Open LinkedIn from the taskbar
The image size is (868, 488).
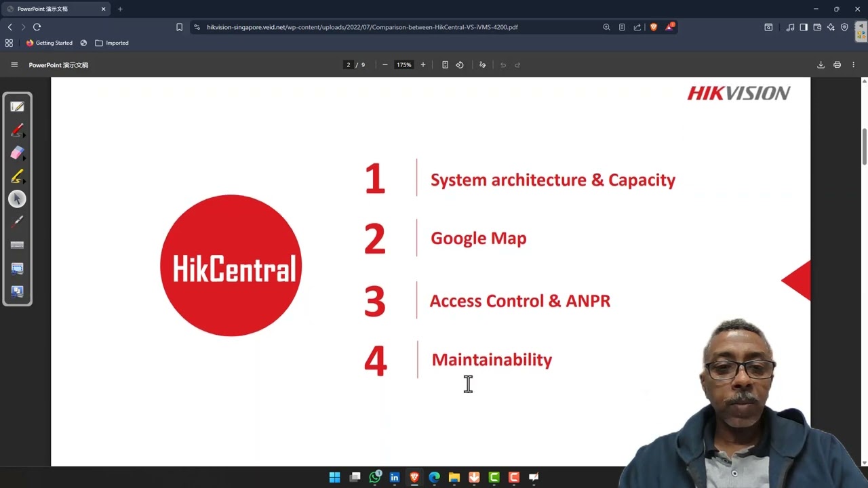point(395,477)
